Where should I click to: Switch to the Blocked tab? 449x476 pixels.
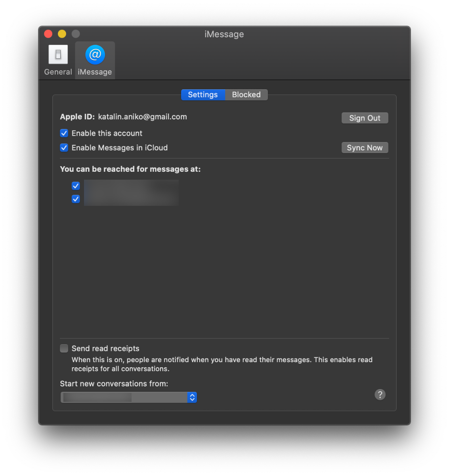click(246, 95)
